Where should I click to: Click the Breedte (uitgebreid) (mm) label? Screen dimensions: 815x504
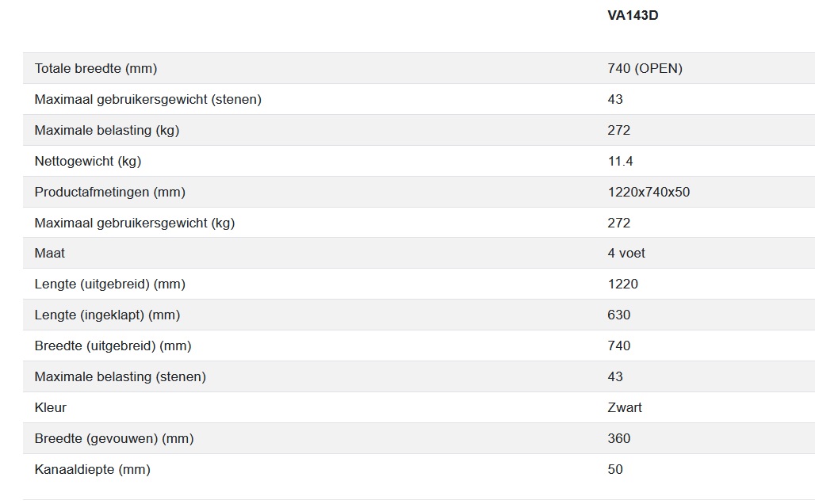[x=113, y=346]
